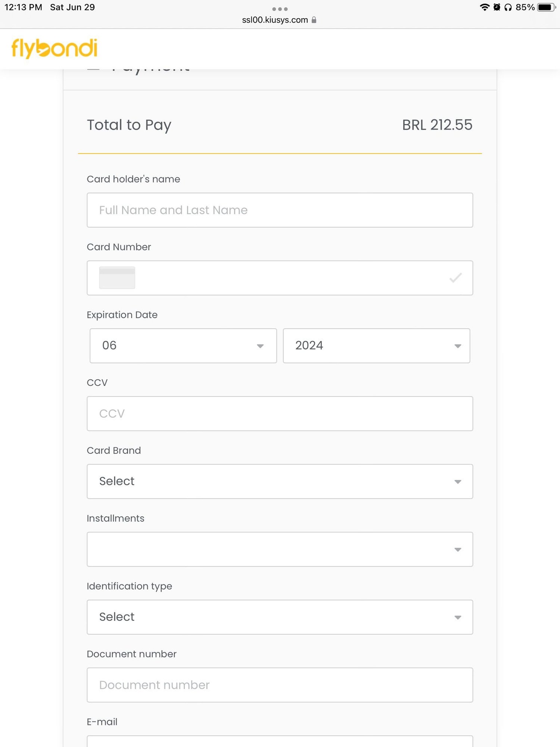The width and height of the screenshot is (560, 747).
Task: Tap the lock icon beside the URL
Action: 314,20
